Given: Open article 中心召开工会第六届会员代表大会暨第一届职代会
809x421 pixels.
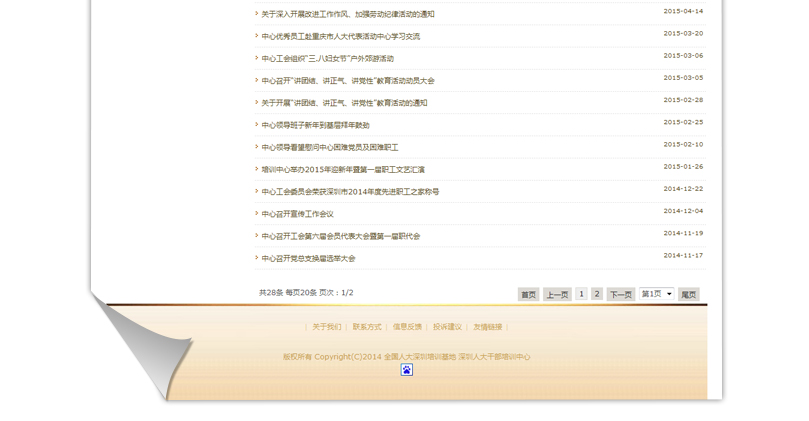Looking at the screenshot, I should pyautogui.click(x=340, y=236).
